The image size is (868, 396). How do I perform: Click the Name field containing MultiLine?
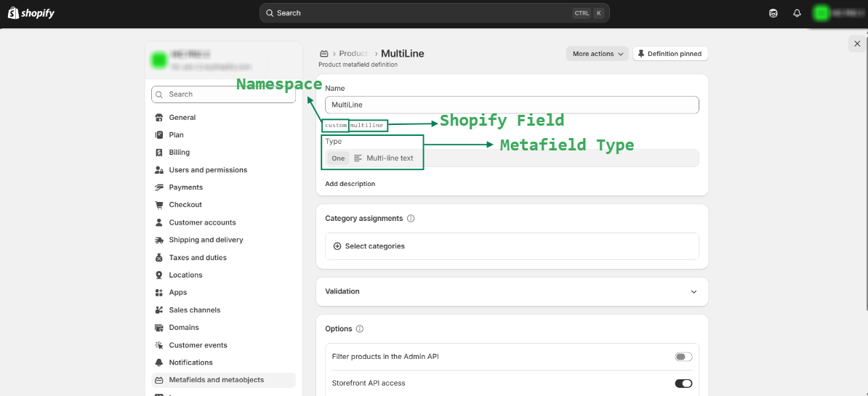click(x=512, y=105)
